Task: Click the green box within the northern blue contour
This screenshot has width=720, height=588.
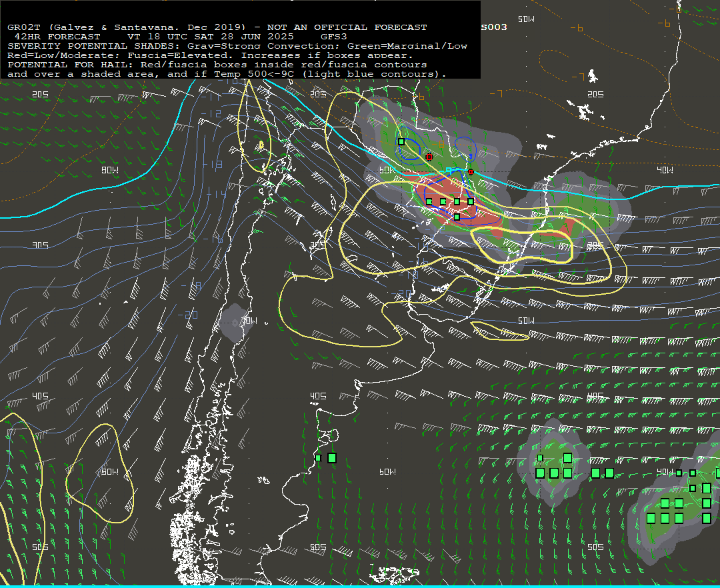Action: (401, 142)
